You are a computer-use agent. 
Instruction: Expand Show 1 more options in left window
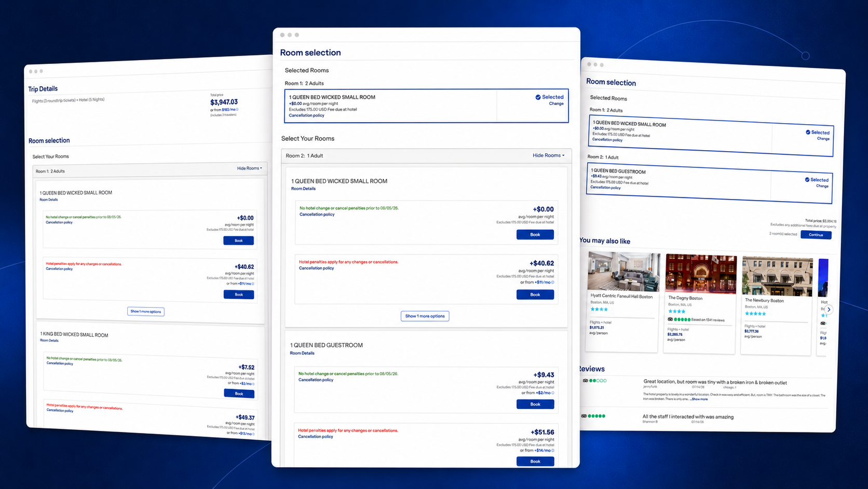[x=146, y=311]
